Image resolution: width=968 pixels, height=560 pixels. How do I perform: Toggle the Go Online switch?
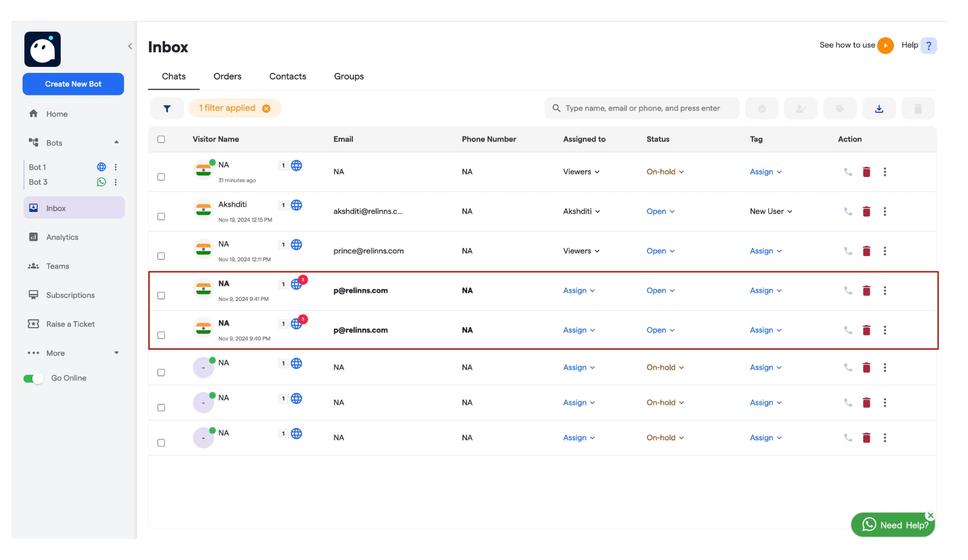tap(33, 379)
